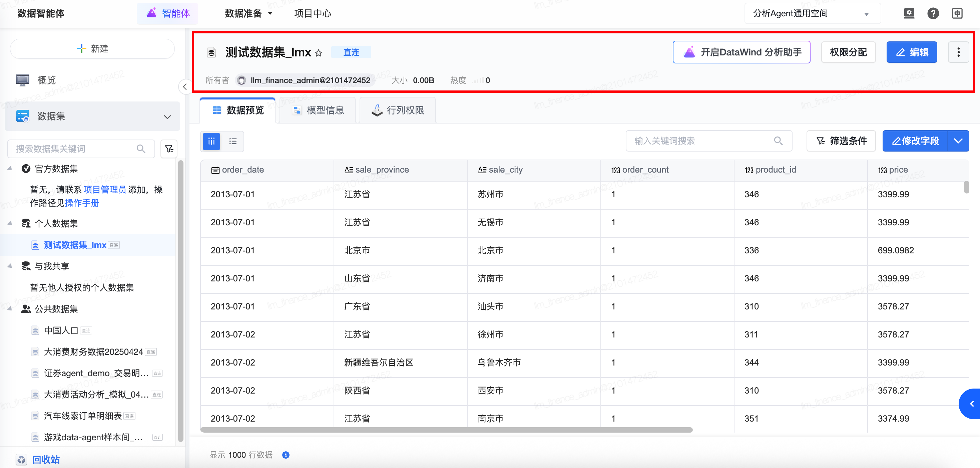Open the 项目管理员 link
The height and width of the screenshot is (468, 980).
(x=105, y=189)
